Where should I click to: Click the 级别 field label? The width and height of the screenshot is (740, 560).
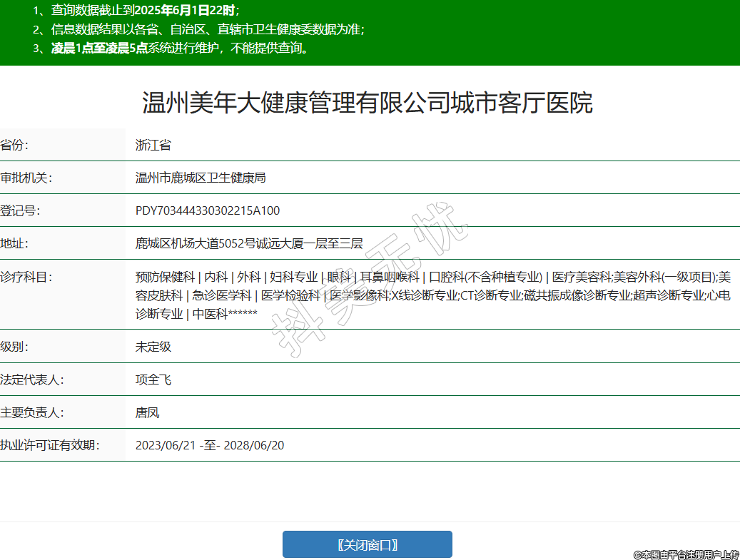(14, 347)
